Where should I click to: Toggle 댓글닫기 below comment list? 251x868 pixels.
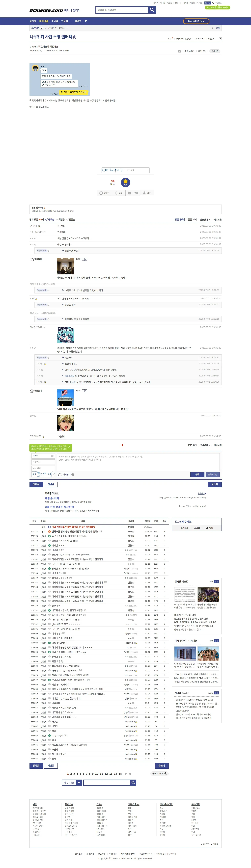coord(205,445)
